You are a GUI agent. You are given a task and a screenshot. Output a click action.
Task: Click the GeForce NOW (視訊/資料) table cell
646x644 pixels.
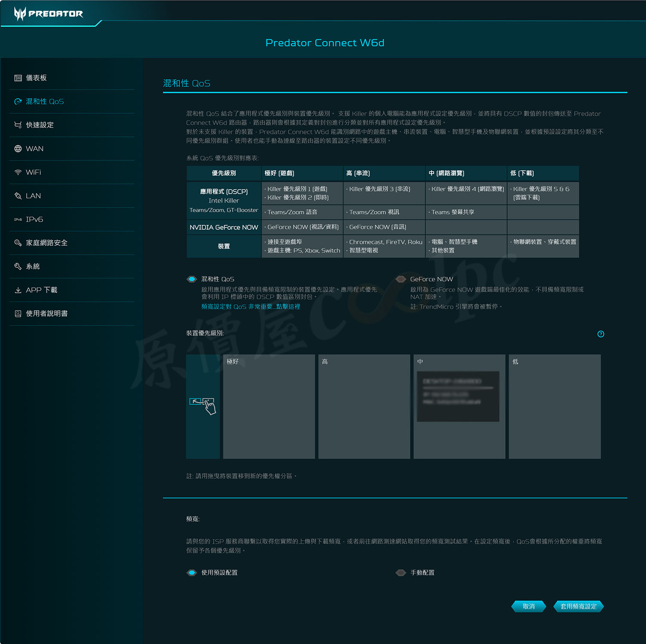[302, 227]
